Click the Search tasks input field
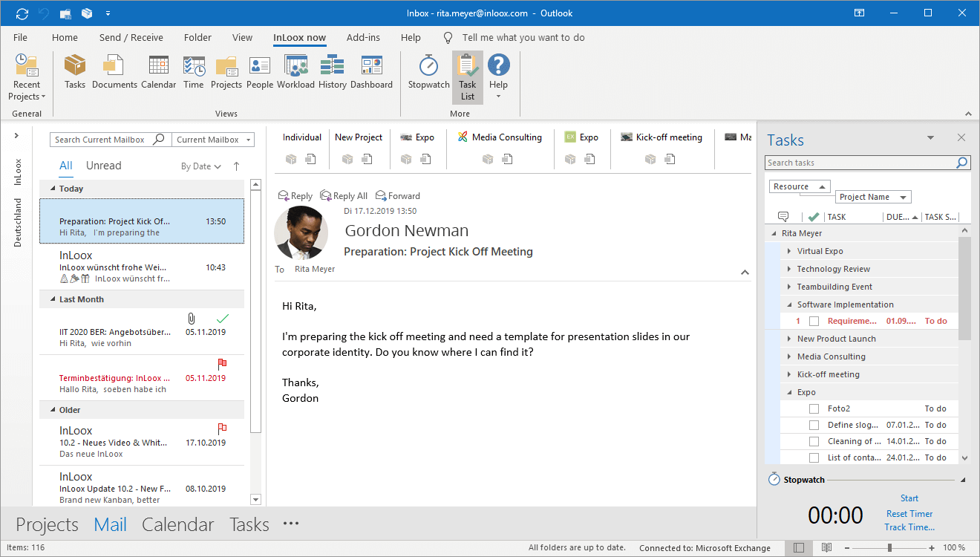 [860, 163]
